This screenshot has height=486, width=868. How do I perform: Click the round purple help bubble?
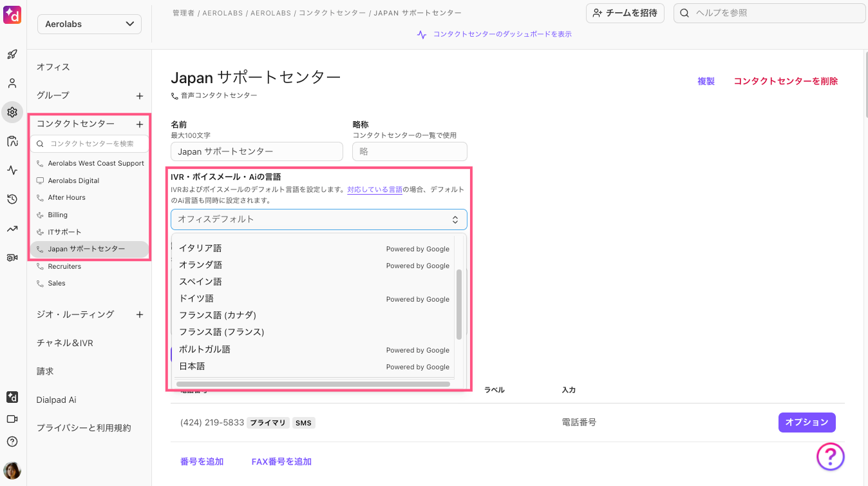(x=830, y=456)
